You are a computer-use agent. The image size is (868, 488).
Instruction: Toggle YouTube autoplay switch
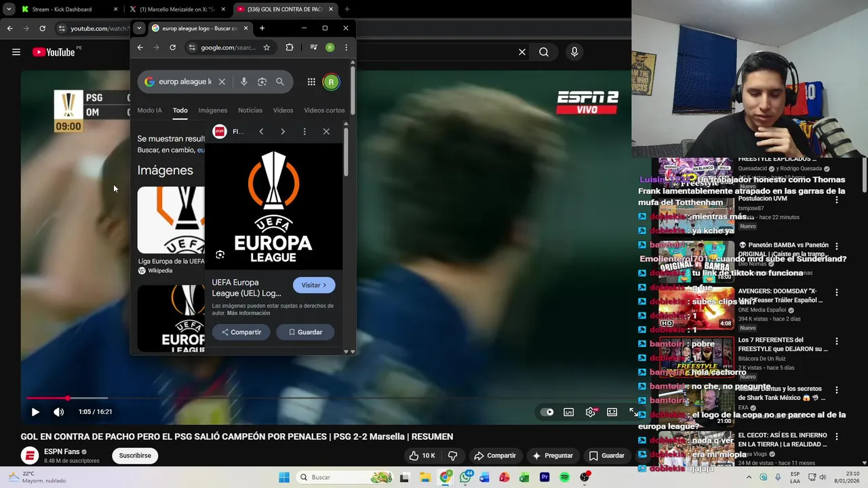[547, 411]
